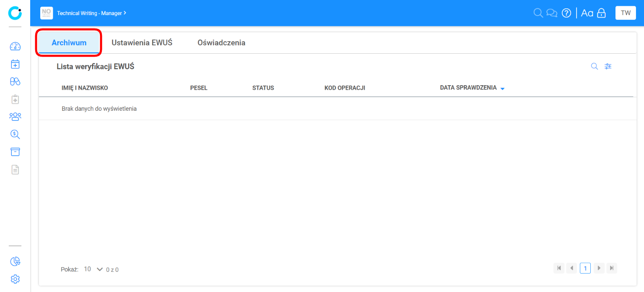
Task: Open the dashboard gauge icon in sidebar
Action: [15, 46]
